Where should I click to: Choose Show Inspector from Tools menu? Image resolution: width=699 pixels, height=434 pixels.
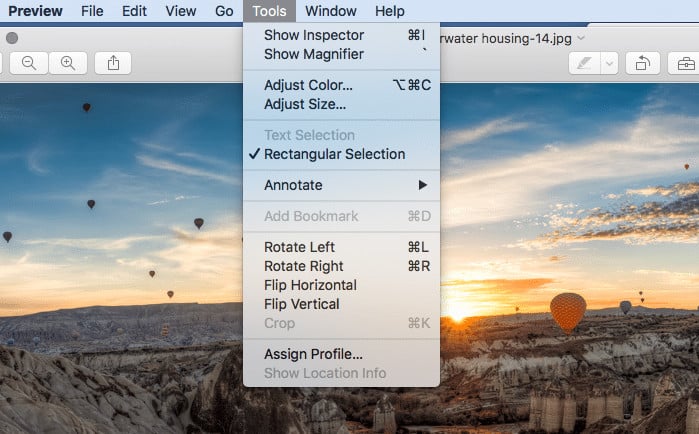coord(341,35)
